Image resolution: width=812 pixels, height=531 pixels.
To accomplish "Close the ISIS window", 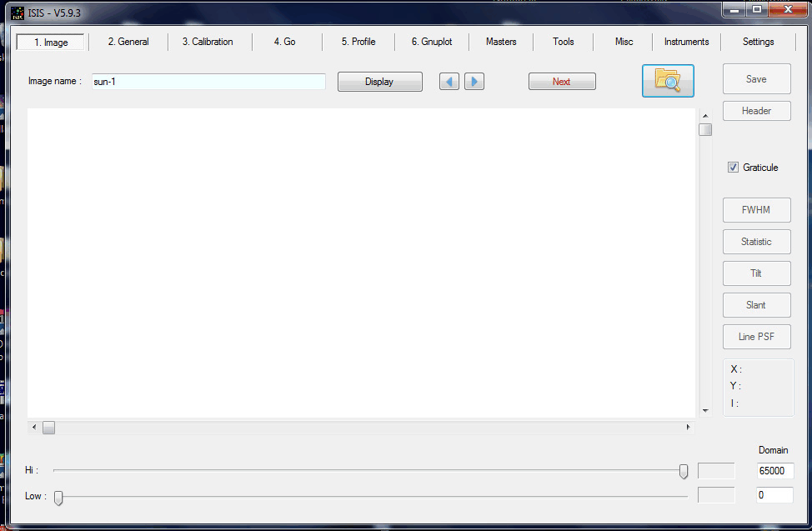I will [x=788, y=10].
